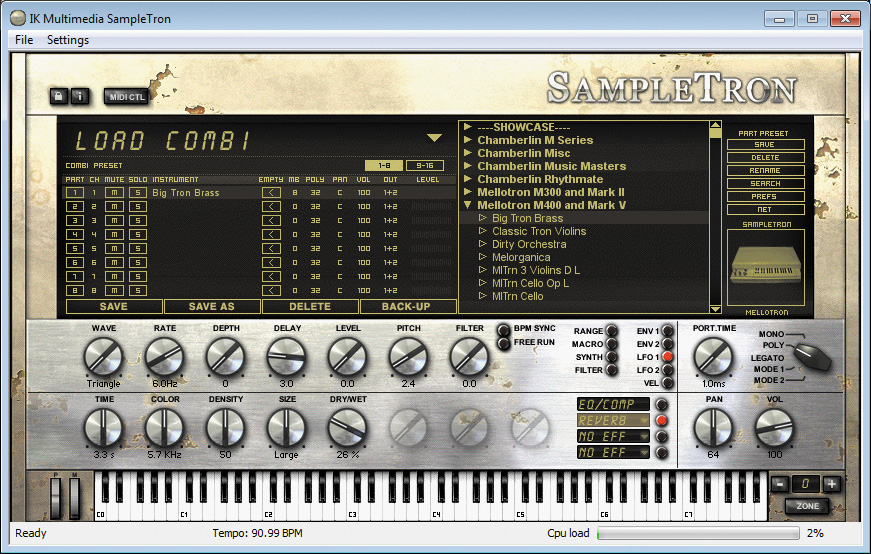The height and width of the screenshot is (554, 871).
Task: Open the info 'i' icon button
Action: [x=79, y=96]
